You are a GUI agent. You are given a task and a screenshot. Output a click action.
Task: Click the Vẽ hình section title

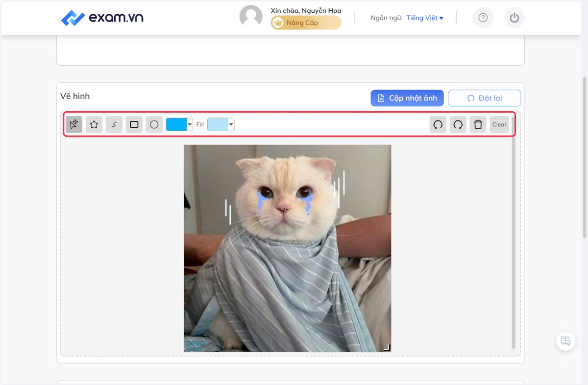coord(75,96)
